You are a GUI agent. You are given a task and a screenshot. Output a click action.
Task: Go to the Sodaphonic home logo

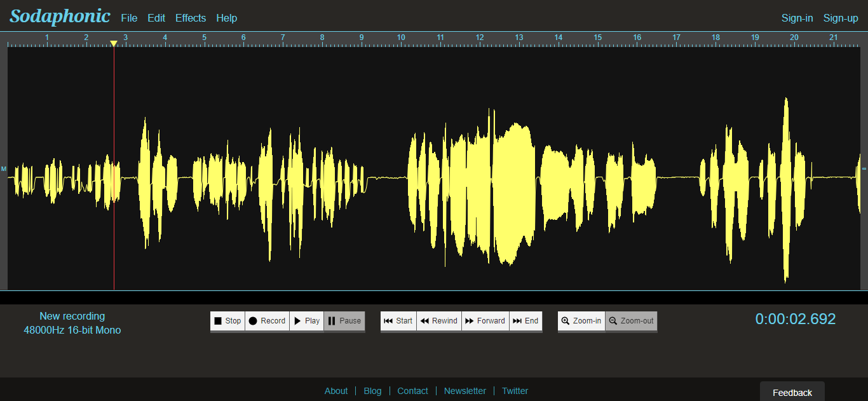coord(60,17)
